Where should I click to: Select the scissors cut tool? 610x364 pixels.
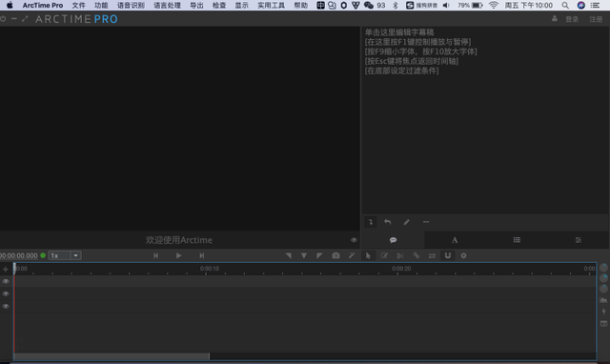click(400, 255)
